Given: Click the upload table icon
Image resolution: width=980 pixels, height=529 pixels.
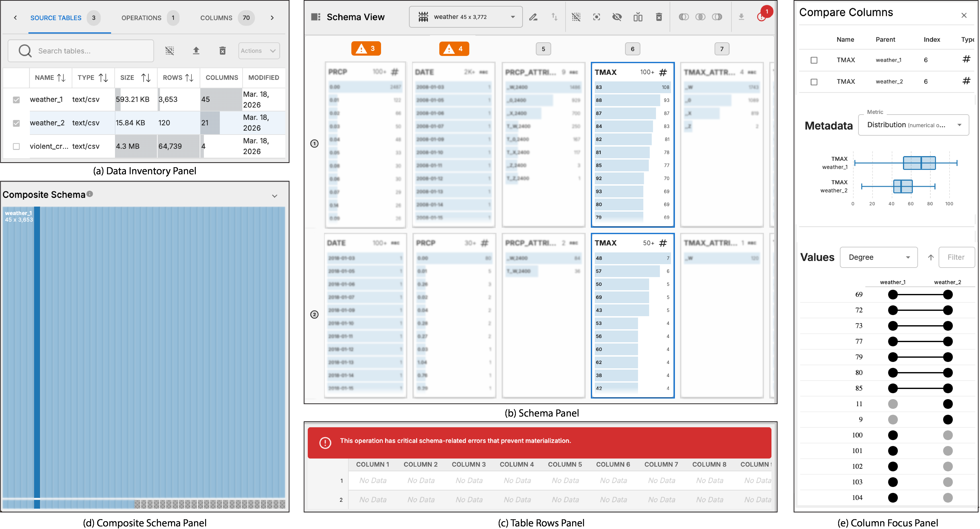Looking at the screenshot, I should (x=196, y=51).
